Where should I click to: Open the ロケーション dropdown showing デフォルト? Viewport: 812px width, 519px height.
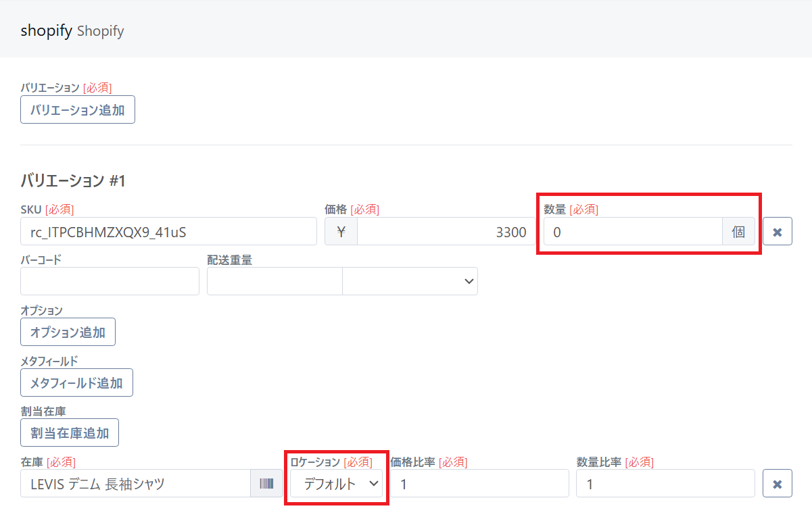pos(336,484)
